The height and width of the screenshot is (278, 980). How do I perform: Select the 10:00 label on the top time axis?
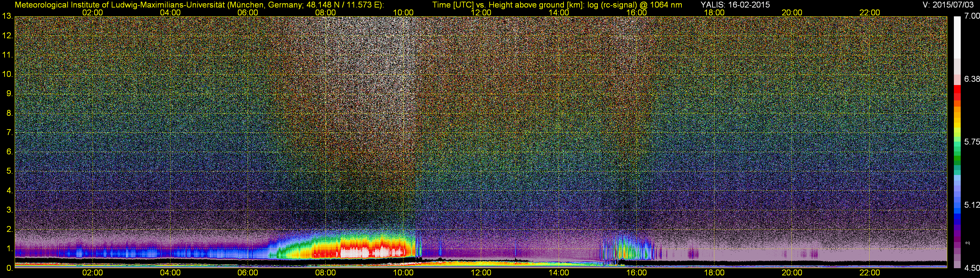[x=403, y=12]
